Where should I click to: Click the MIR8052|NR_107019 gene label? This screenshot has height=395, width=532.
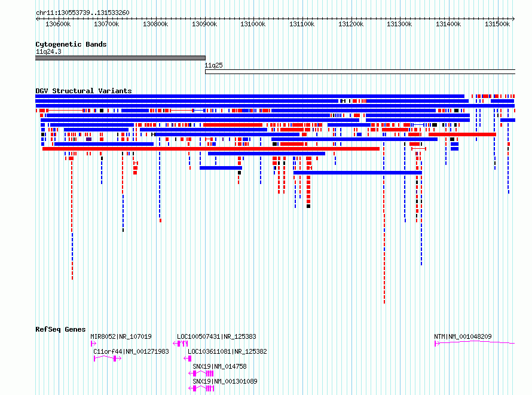pos(121,336)
